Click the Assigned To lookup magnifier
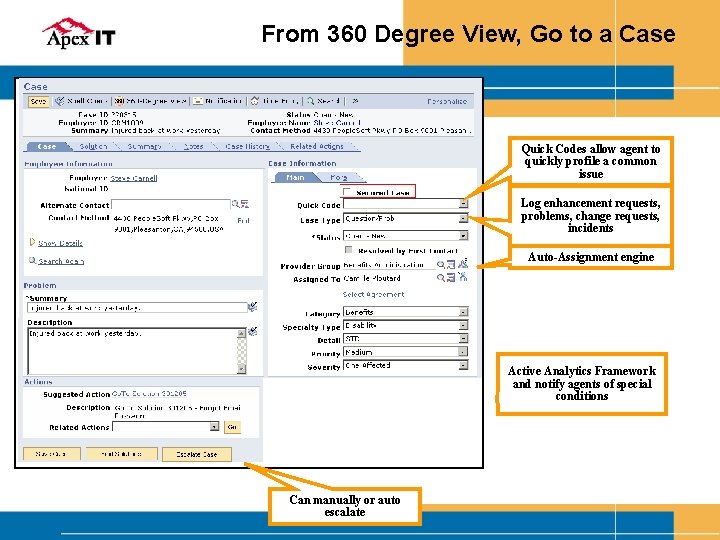The height and width of the screenshot is (540, 720). [x=440, y=277]
